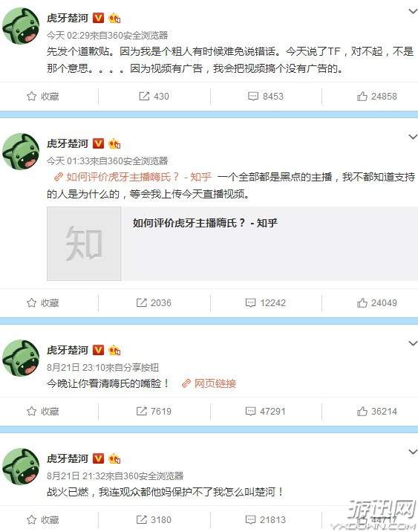View the 12242 comments on Zhihu post

(266, 303)
